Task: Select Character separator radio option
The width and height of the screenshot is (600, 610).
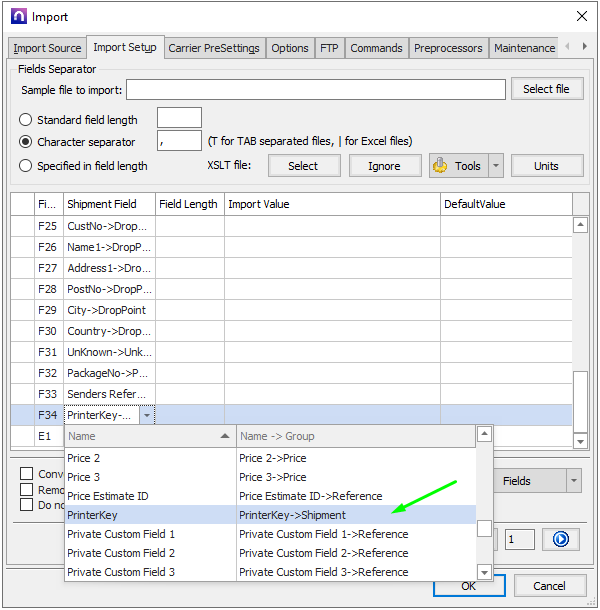Action: [27, 142]
